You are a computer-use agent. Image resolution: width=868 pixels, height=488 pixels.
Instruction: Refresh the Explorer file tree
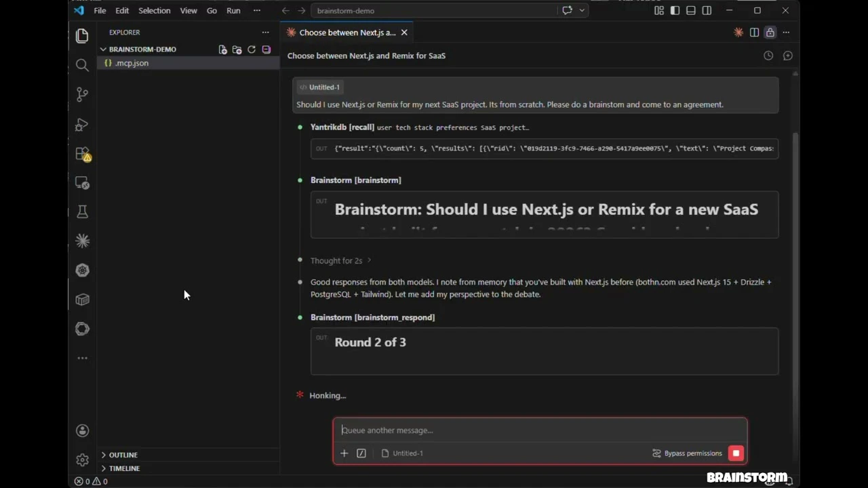tap(252, 49)
